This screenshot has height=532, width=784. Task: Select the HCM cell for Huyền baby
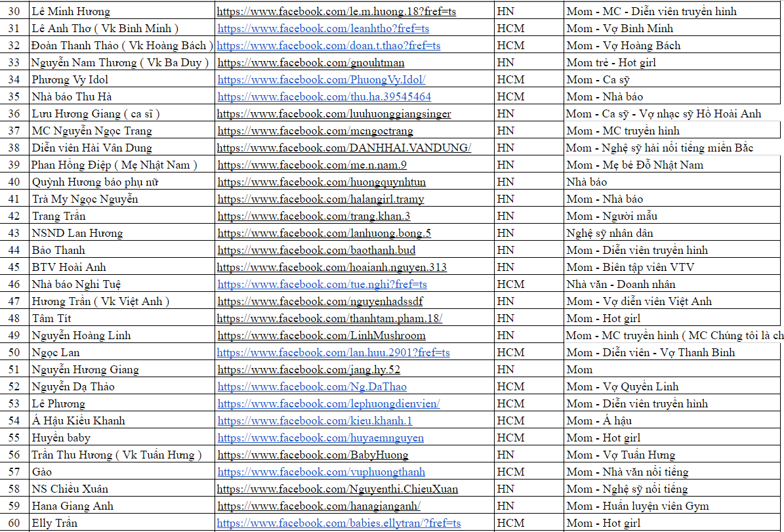(510, 438)
